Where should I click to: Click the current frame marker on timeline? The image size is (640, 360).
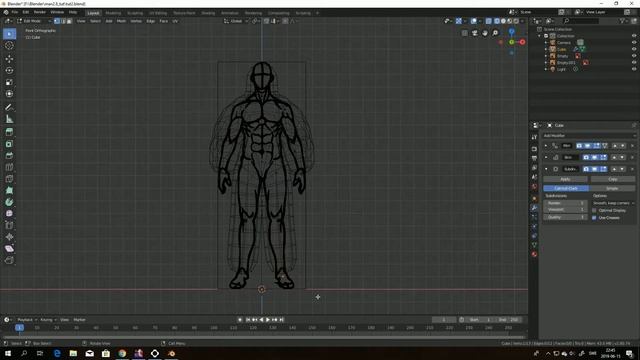(x=19, y=327)
